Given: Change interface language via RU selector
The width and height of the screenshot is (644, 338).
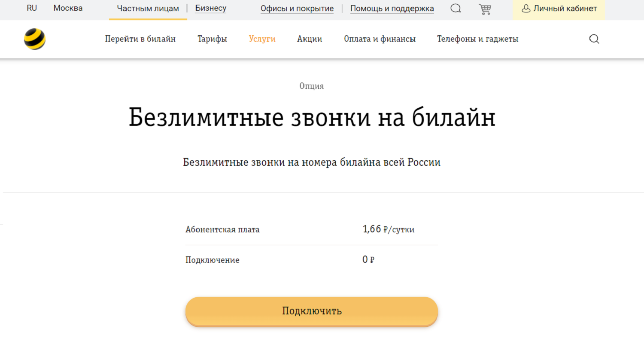Looking at the screenshot, I should (31, 7).
